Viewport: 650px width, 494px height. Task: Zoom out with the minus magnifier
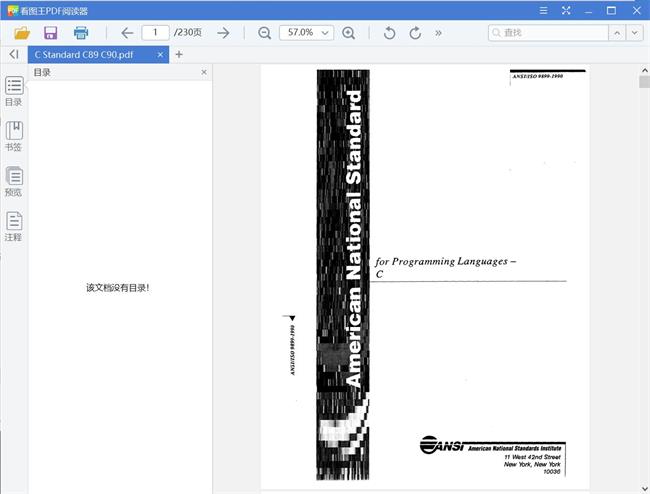coord(264,33)
